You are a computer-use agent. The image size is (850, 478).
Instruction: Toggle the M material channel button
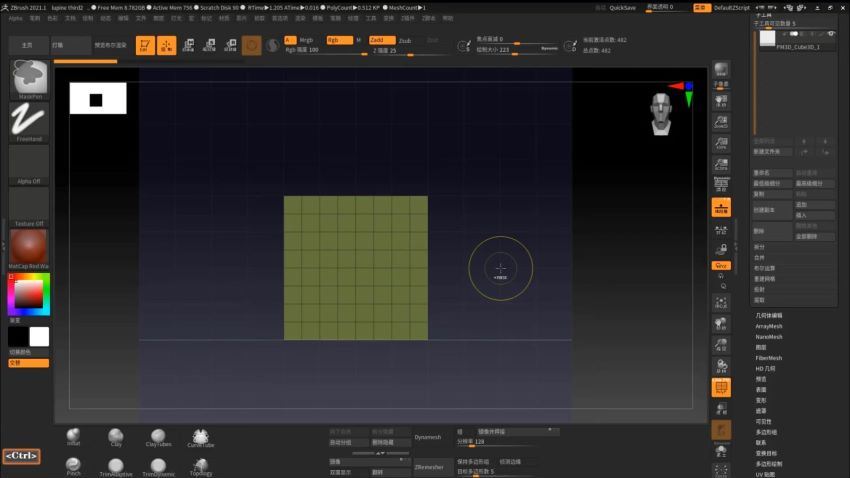coord(358,40)
